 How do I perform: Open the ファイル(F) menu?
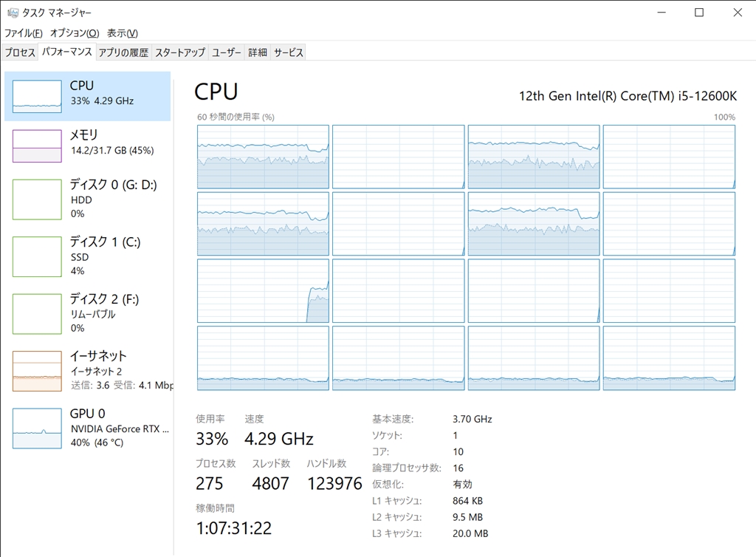click(x=24, y=33)
